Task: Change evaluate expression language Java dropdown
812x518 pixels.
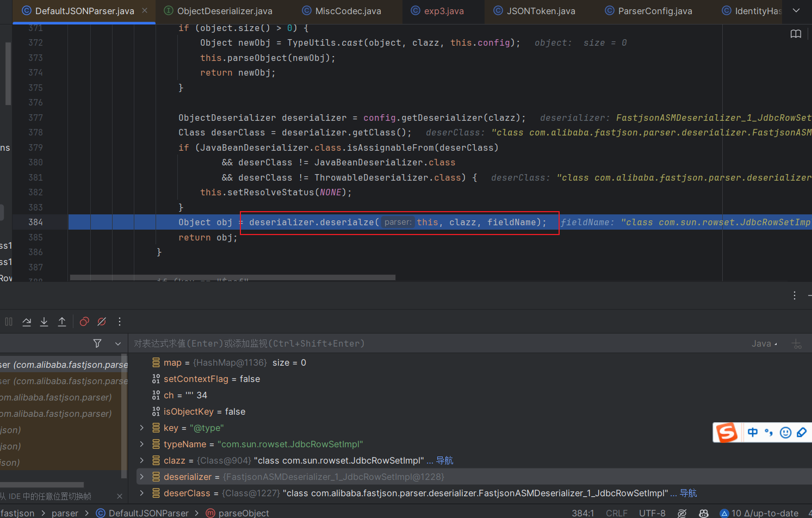Action: click(x=764, y=343)
